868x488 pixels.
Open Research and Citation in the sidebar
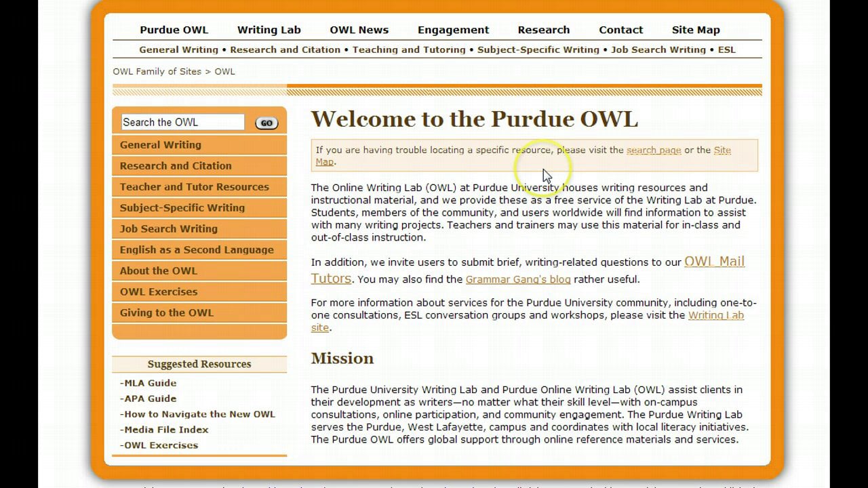pos(199,166)
